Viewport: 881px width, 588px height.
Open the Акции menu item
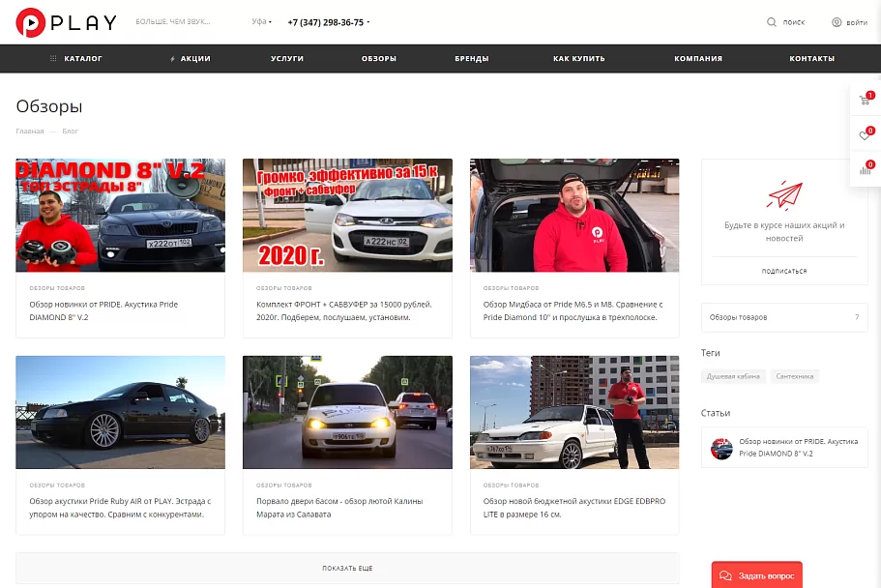pos(191,58)
